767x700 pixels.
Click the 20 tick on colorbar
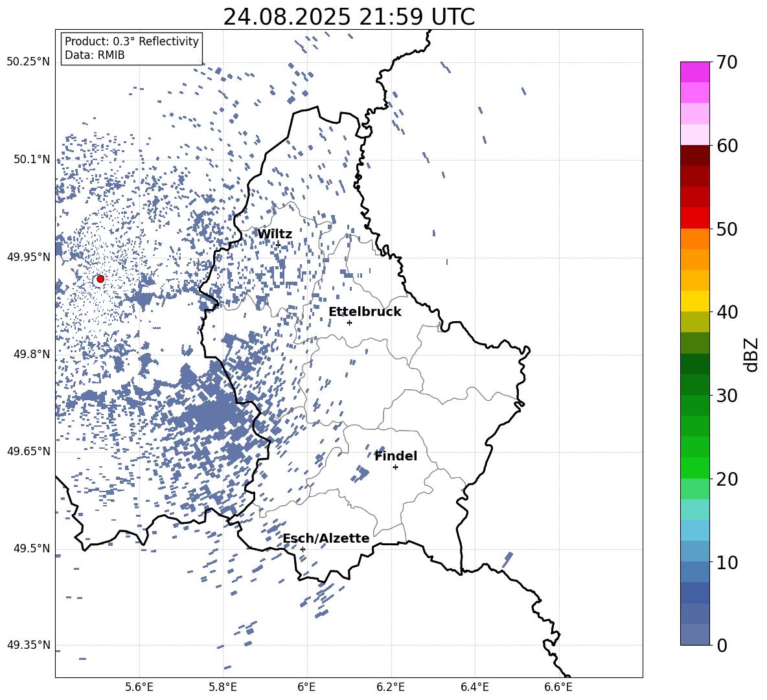pos(727,479)
